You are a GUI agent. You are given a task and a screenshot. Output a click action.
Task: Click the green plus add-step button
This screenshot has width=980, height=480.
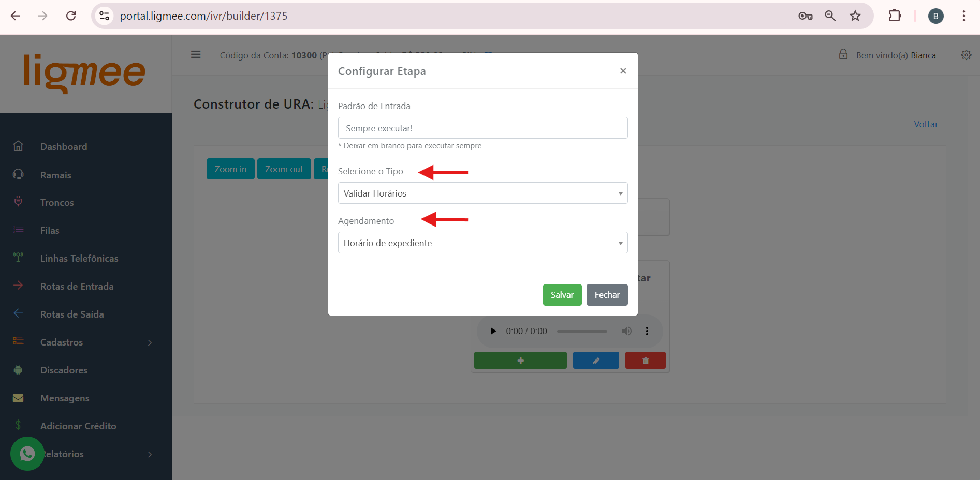click(x=520, y=361)
